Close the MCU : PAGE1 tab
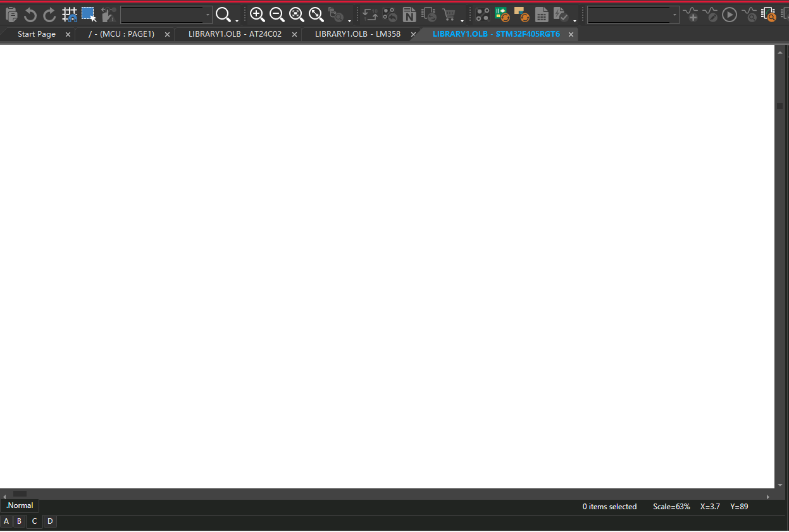Viewport: 789px width, 532px height. click(x=167, y=35)
